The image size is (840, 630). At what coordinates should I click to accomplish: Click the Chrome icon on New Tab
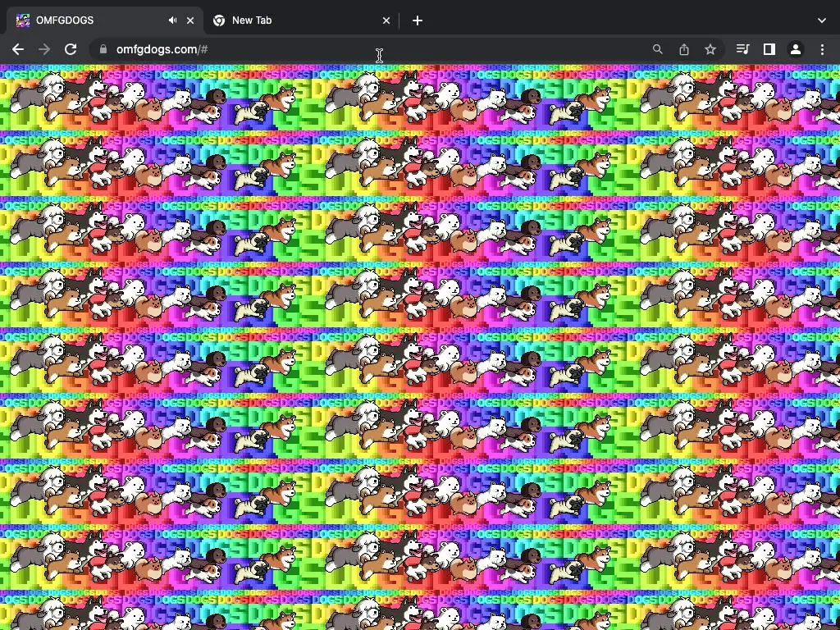tap(218, 21)
